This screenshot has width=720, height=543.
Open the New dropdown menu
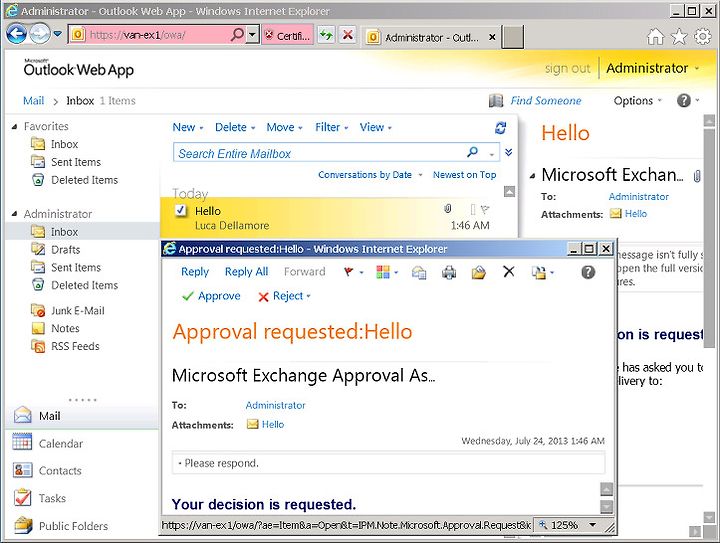tap(188, 127)
